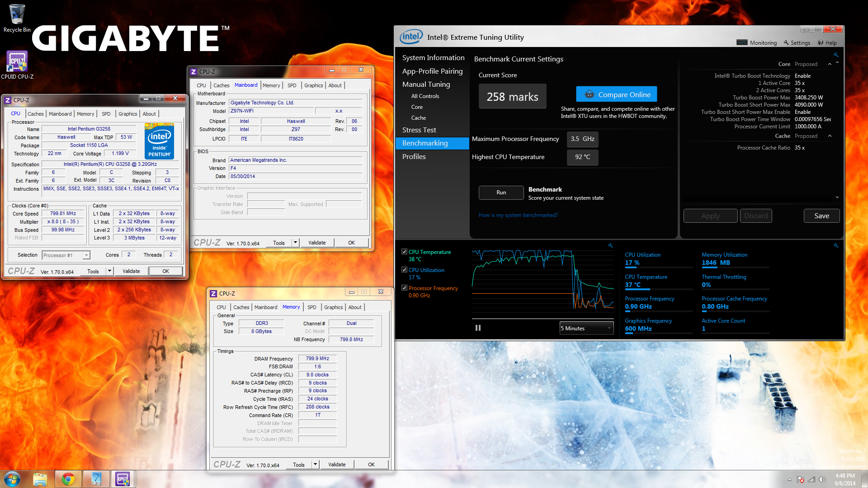Click the Memory Utilization progress bar

pyautogui.click(x=736, y=267)
